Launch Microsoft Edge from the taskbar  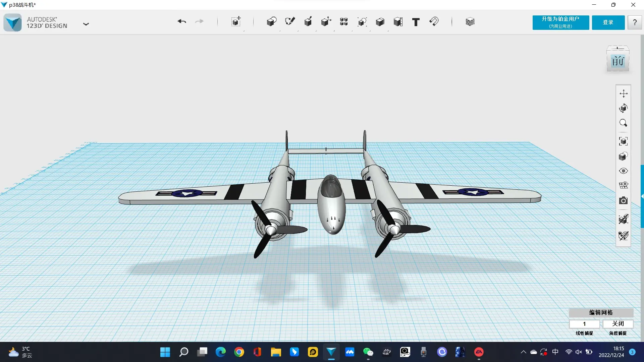(x=221, y=352)
